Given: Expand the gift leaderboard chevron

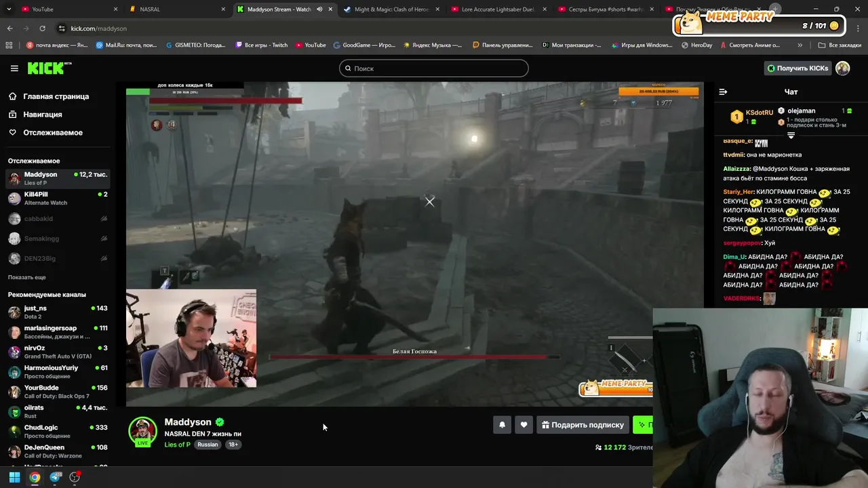Looking at the screenshot, I should coord(791,136).
